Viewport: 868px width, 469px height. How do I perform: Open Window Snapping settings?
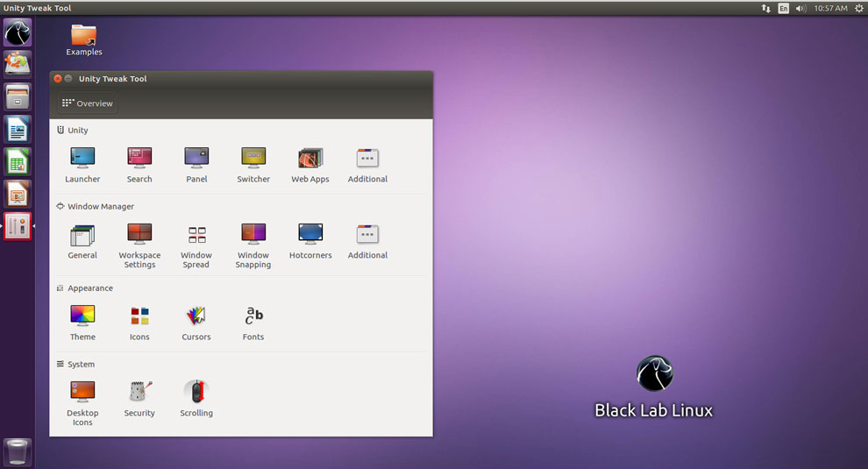tap(253, 245)
